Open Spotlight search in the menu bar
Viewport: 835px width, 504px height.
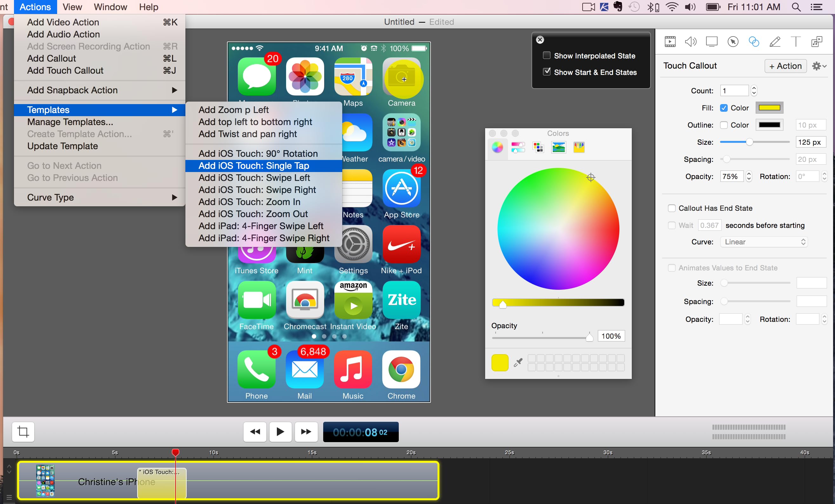[x=796, y=7]
